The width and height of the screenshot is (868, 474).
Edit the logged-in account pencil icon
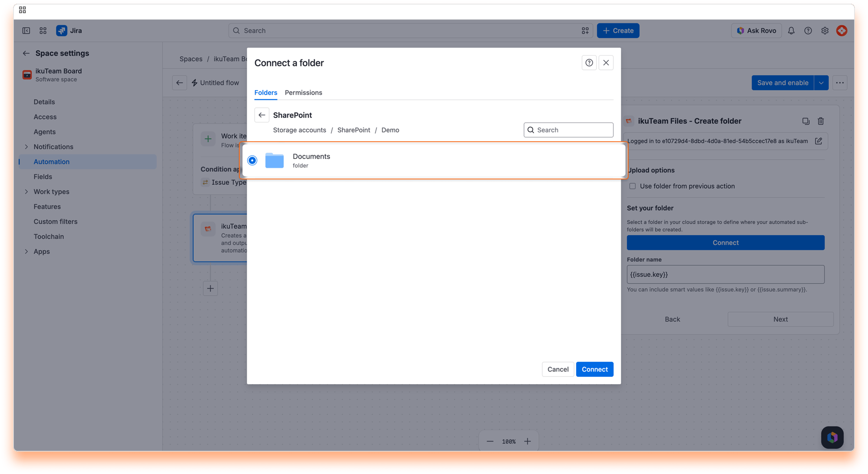(818, 141)
